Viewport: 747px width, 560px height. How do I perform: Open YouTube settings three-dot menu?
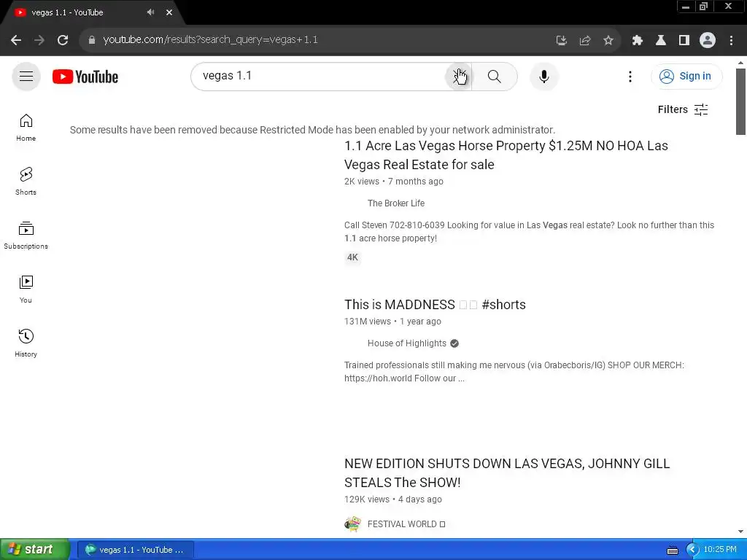[630, 76]
